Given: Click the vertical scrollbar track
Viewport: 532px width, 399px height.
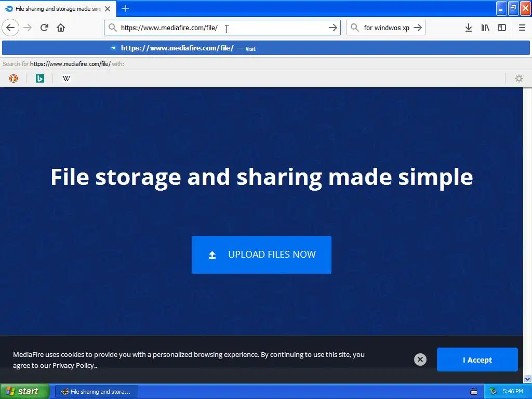Looking at the screenshot, I should tap(527, 231).
